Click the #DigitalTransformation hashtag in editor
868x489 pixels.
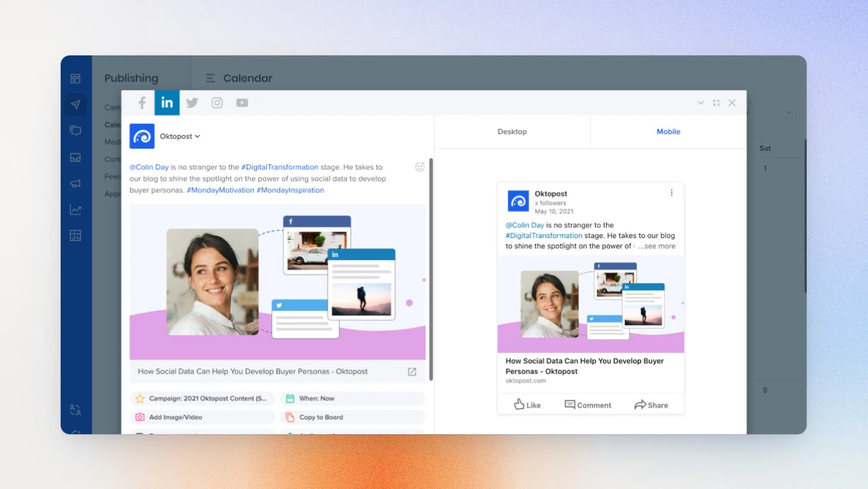(x=280, y=167)
